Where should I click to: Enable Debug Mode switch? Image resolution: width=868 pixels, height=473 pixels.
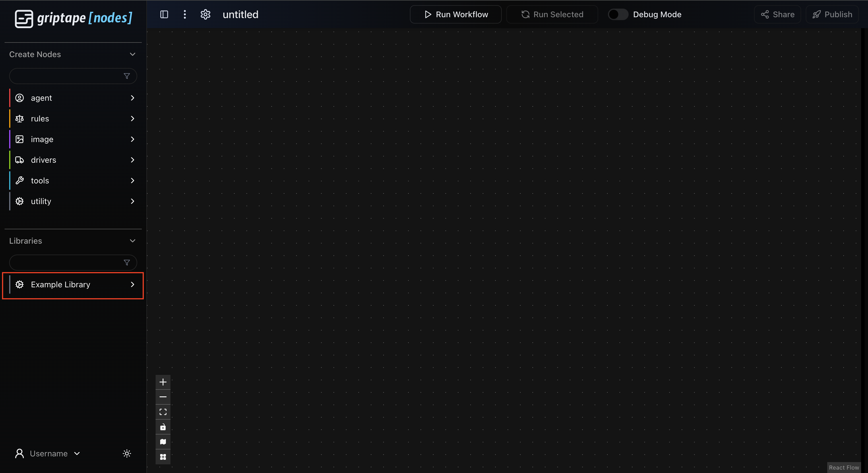[x=618, y=14]
